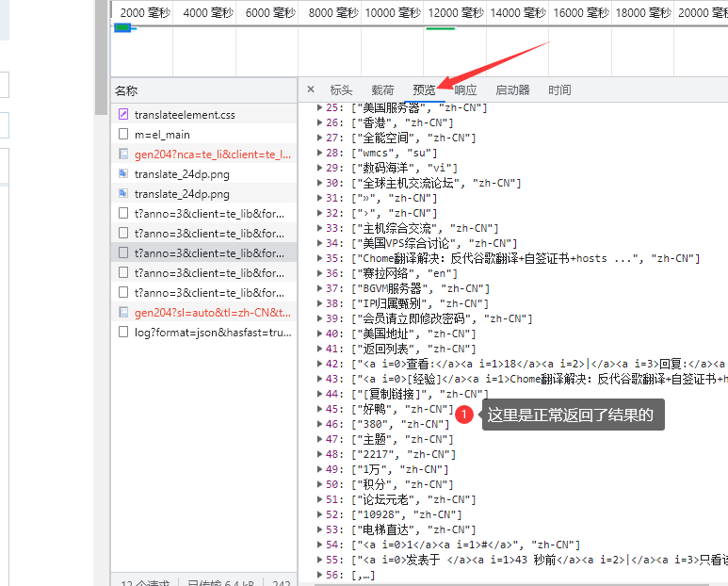Switch to the 标头 tab
This screenshot has height=586, width=728.
341,90
